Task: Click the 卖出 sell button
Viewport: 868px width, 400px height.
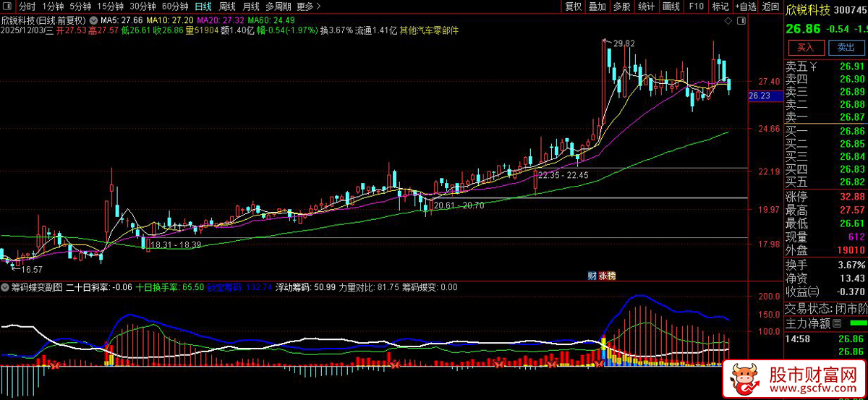Action: pos(846,48)
